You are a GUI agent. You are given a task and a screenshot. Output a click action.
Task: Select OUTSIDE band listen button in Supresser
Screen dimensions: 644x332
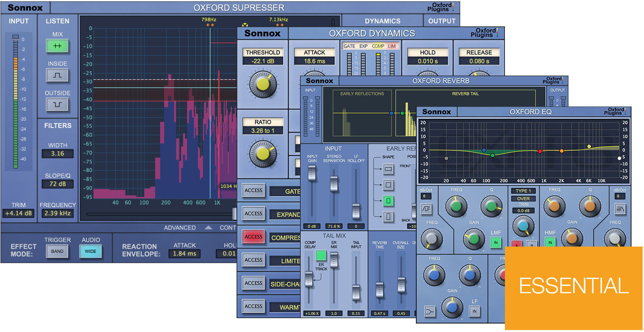[57, 105]
